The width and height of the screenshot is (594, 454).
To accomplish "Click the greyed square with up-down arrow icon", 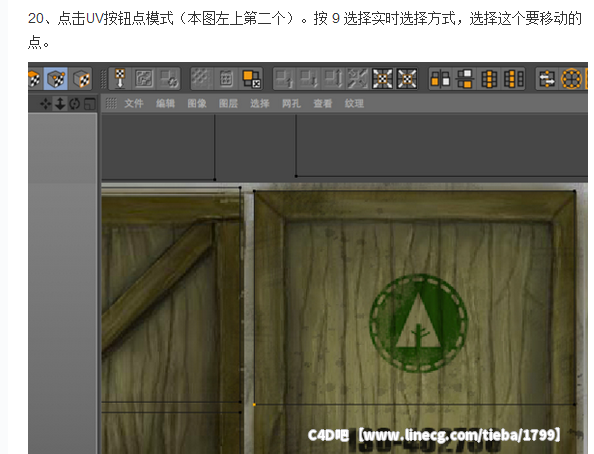I will pyautogui.click(x=333, y=79).
